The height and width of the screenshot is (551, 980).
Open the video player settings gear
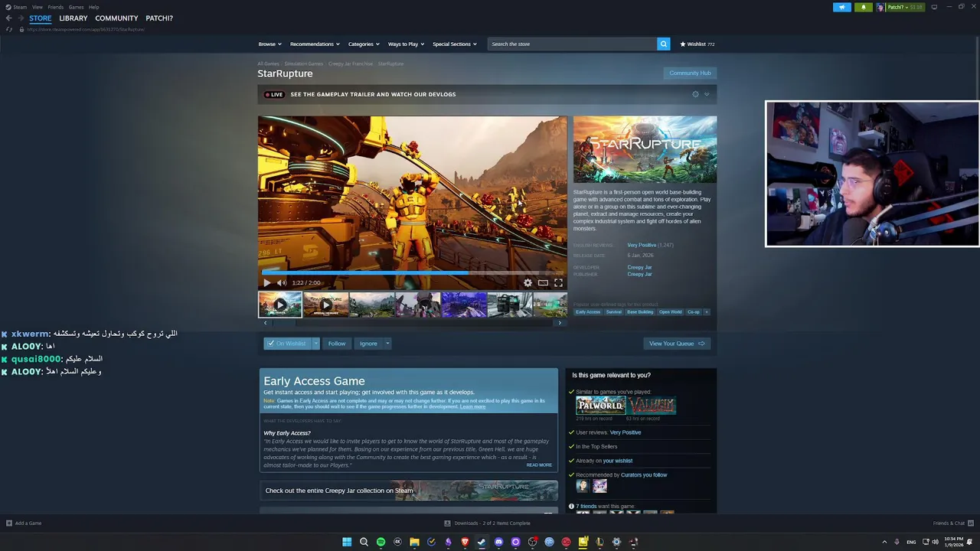point(528,282)
